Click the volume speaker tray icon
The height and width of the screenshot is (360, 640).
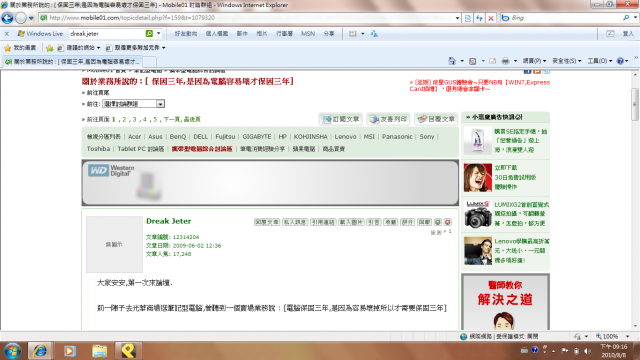pyautogui.click(x=587, y=351)
